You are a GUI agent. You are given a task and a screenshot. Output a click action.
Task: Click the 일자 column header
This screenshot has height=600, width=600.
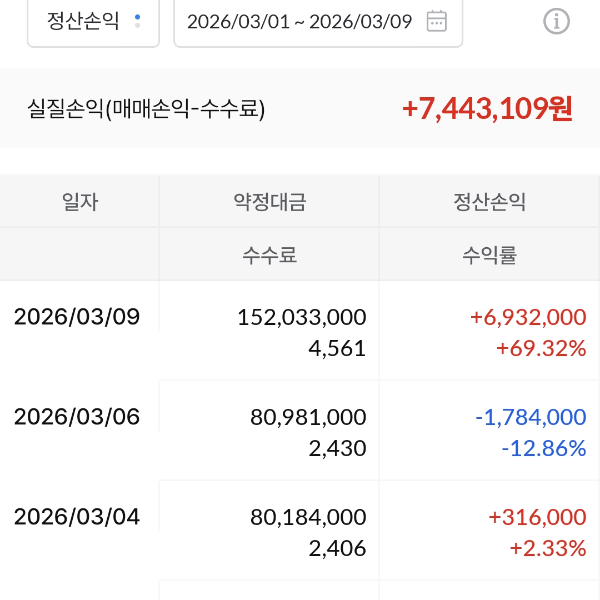(x=80, y=202)
